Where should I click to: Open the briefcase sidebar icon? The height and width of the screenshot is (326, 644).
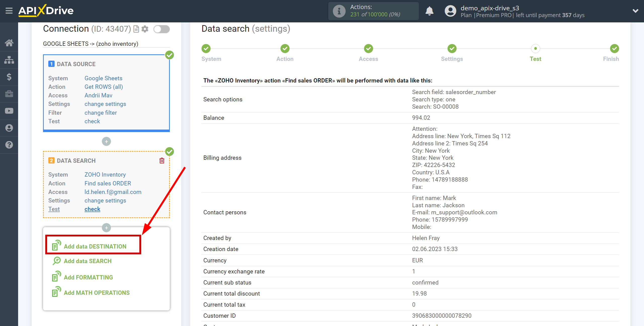(x=9, y=94)
